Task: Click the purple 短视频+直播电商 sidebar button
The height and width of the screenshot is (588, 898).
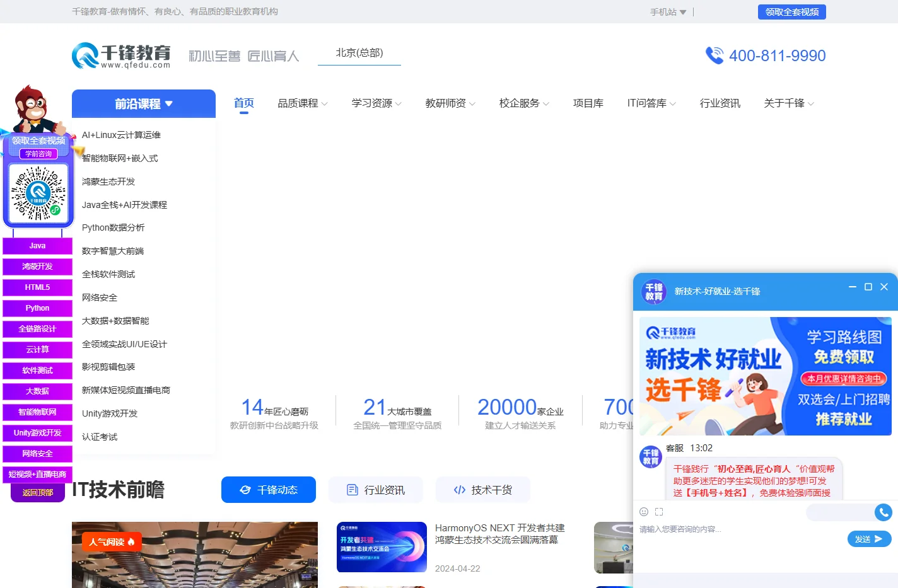Action: [37, 475]
